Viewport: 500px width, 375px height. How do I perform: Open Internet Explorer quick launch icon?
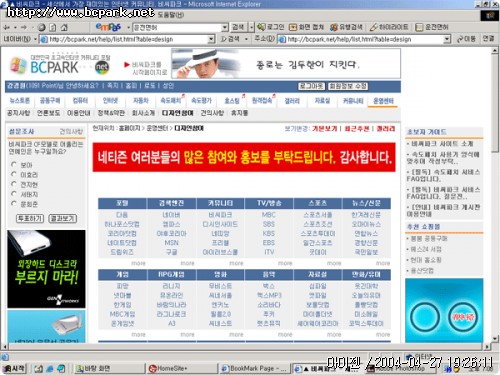[x=50, y=369]
